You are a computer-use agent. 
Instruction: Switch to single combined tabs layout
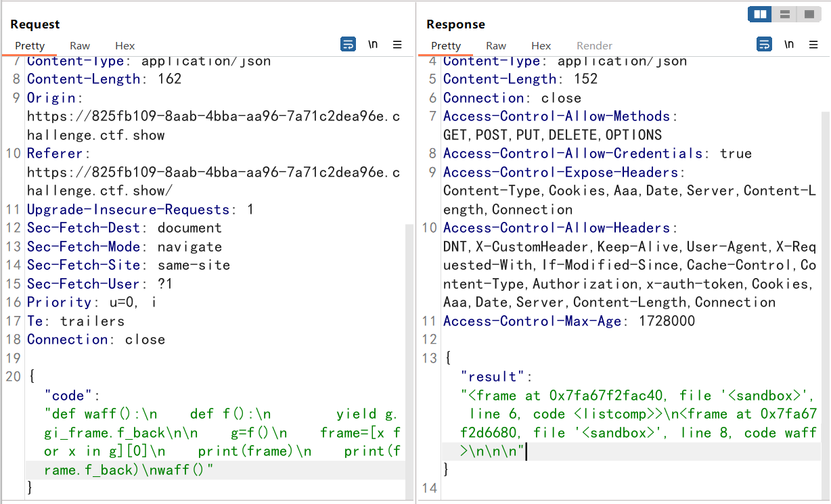click(808, 14)
